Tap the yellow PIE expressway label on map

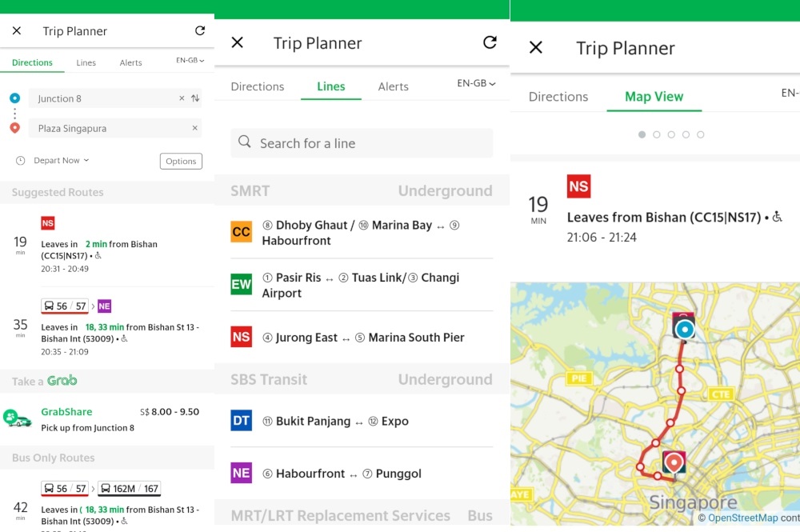tap(579, 378)
